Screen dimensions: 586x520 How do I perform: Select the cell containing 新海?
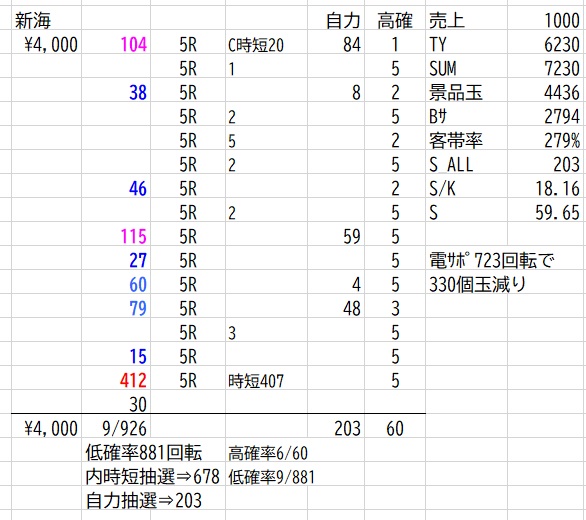point(46,21)
